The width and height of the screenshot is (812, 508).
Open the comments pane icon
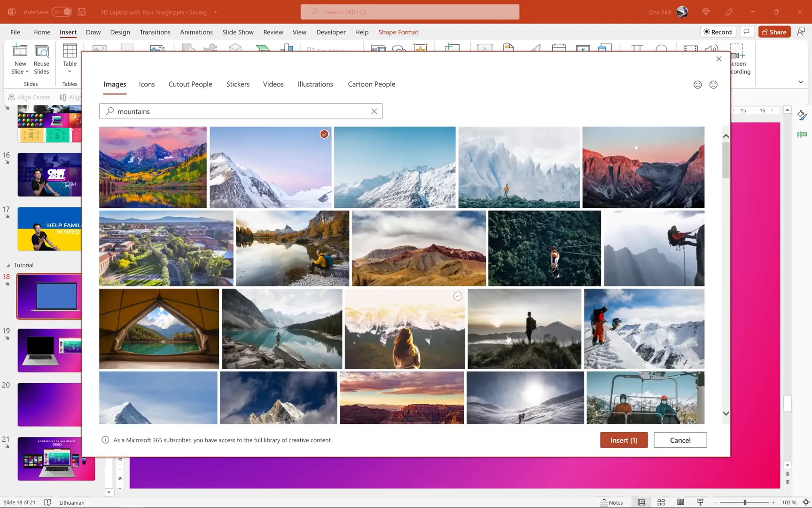coord(746,32)
